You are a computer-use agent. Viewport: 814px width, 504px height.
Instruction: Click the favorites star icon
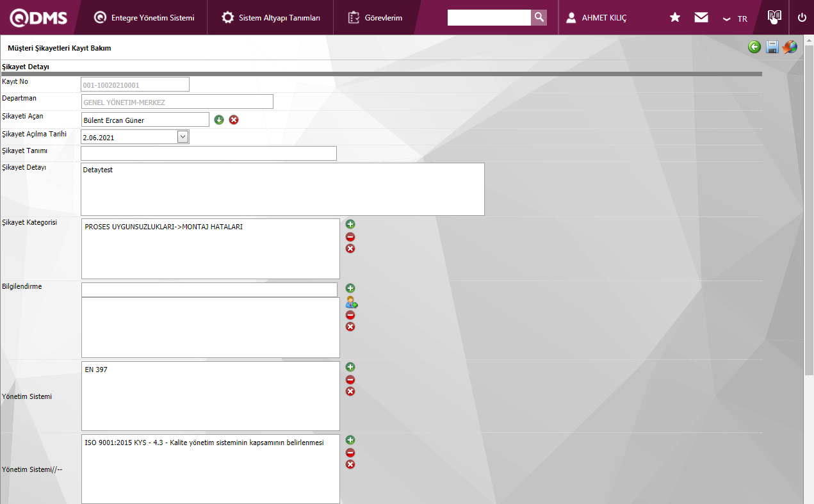point(675,17)
